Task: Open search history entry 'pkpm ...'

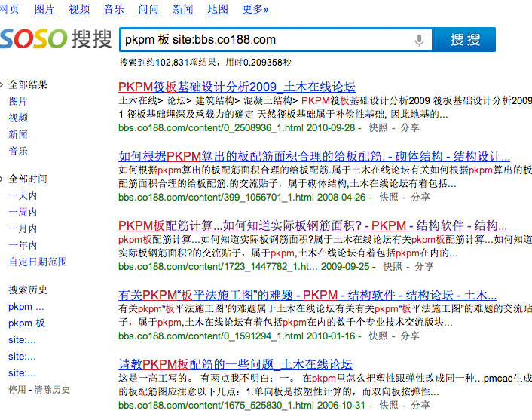Action: 26,307
